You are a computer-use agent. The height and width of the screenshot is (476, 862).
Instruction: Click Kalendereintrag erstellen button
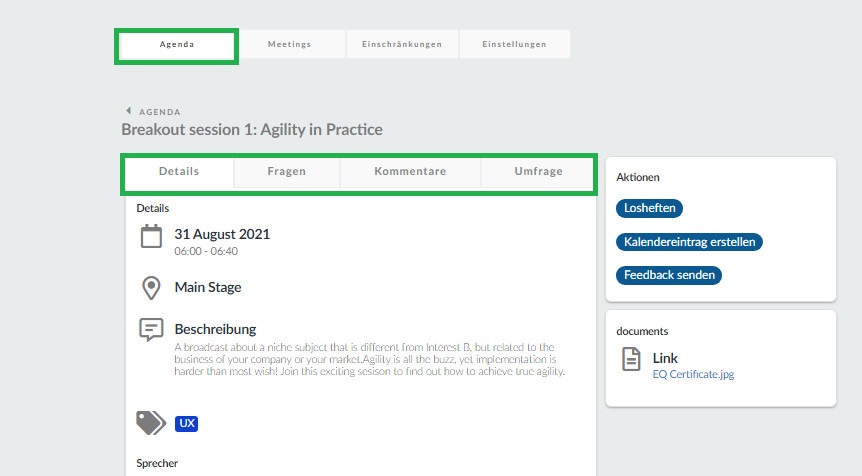[689, 242]
